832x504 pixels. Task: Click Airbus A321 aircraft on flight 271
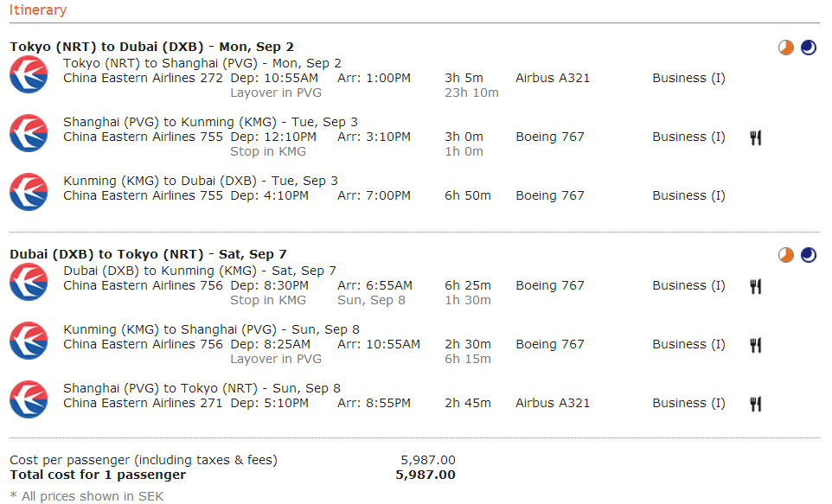click(x=553, y=403)
